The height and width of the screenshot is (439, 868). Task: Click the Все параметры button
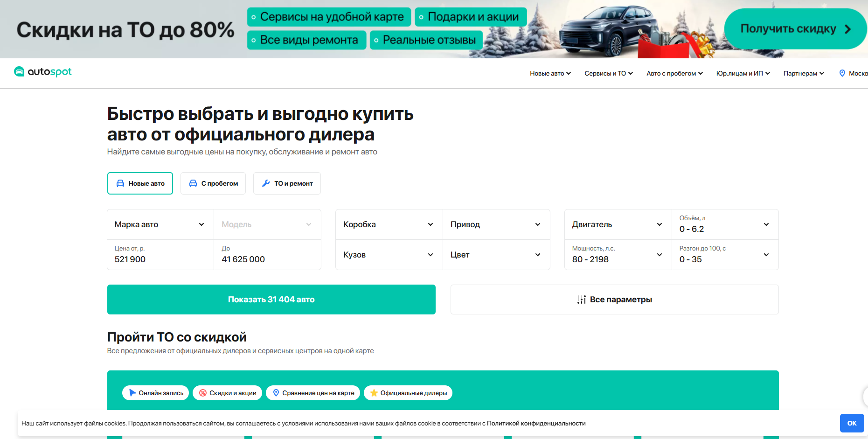[615, 300]
